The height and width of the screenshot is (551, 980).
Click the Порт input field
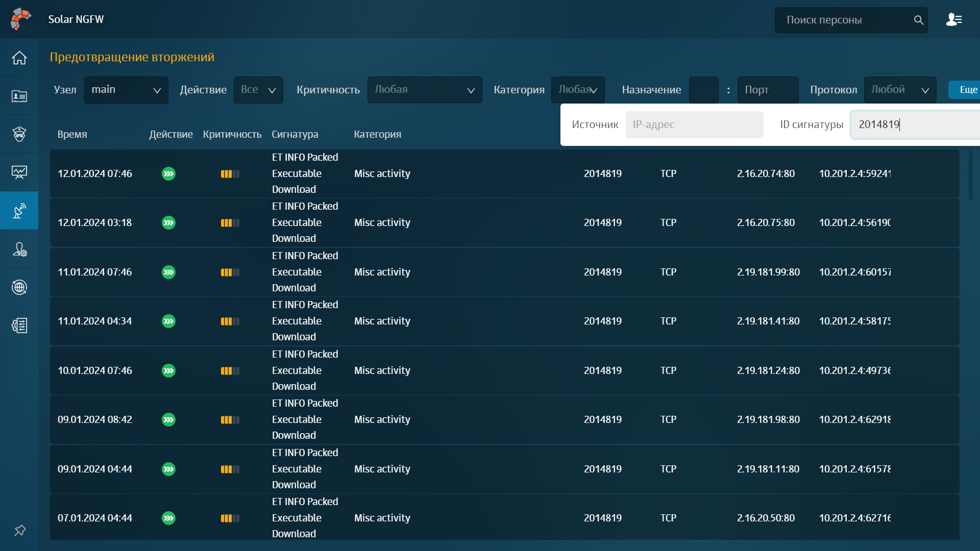(767, 90)
